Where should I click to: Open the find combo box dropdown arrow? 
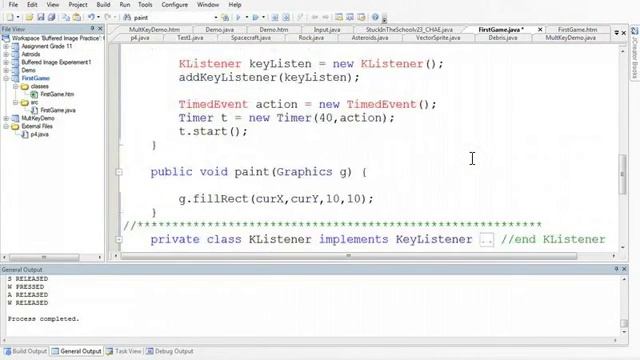click(216, 18)
